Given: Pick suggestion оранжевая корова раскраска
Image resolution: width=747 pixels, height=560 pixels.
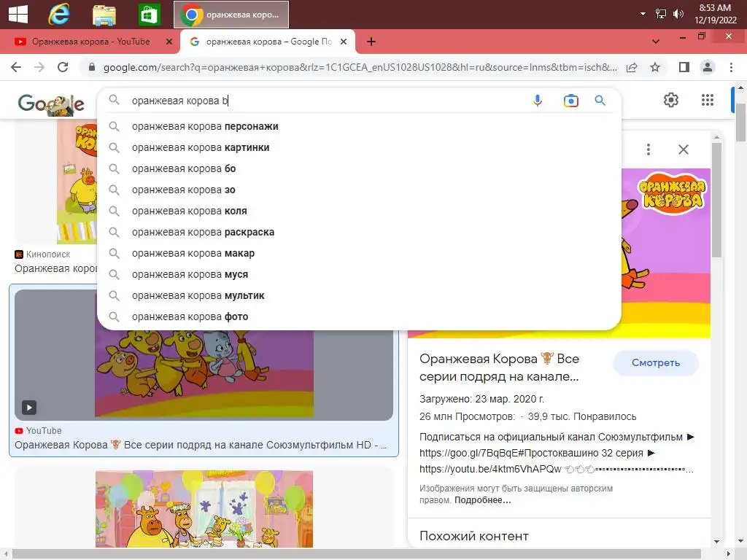Looking at the screenshot, I should tap(359, 232).
